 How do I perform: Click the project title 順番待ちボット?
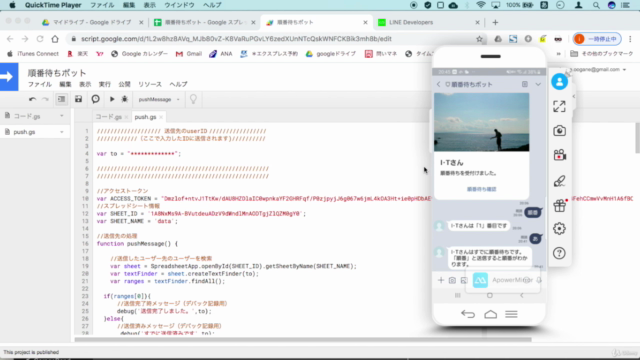coord(57,73)
